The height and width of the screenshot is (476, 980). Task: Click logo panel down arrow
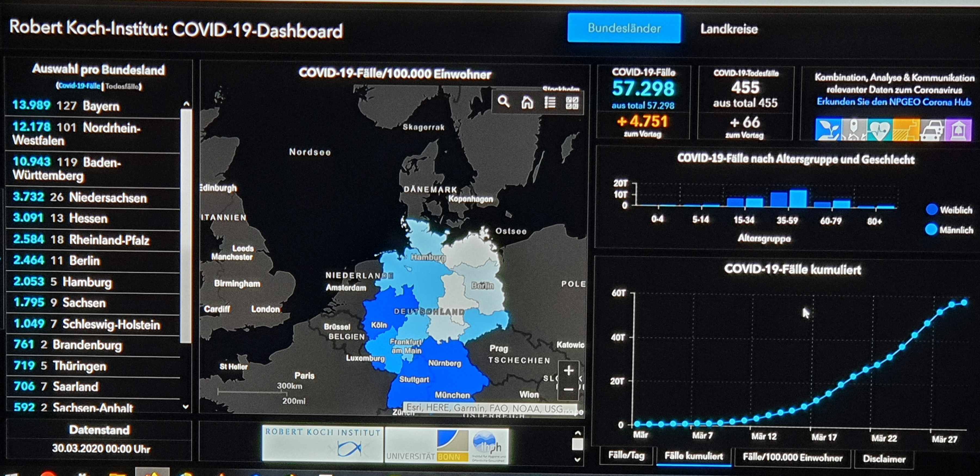pyautogui.click(x=577, y=460)
